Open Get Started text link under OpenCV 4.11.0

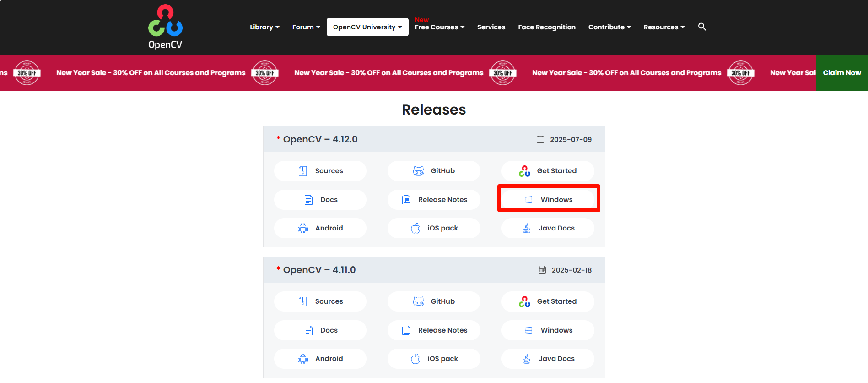557,301
